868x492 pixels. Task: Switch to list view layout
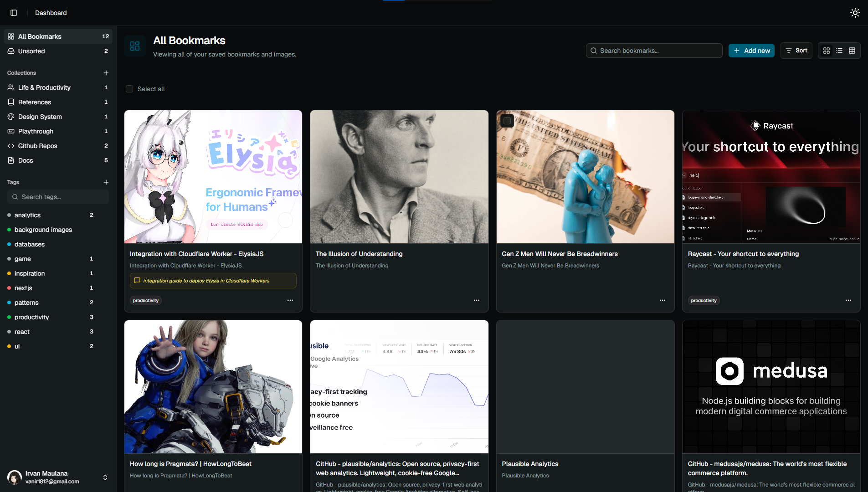[839, 51]
